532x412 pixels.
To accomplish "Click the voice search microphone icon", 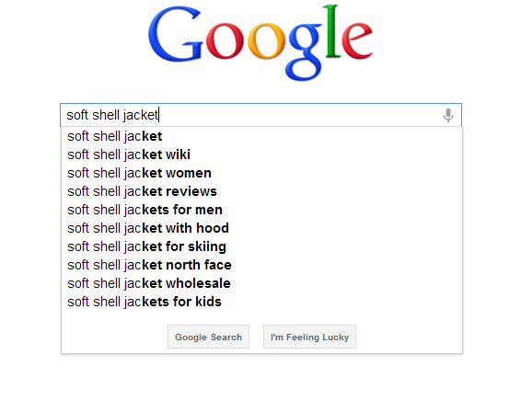I will point(448,115).
